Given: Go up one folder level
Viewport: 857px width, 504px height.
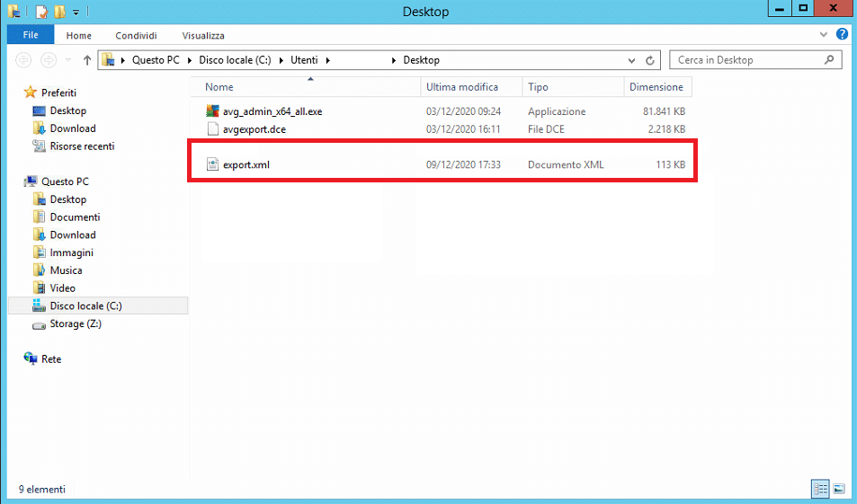Looking at the screenshot, I should coord(87,60).
